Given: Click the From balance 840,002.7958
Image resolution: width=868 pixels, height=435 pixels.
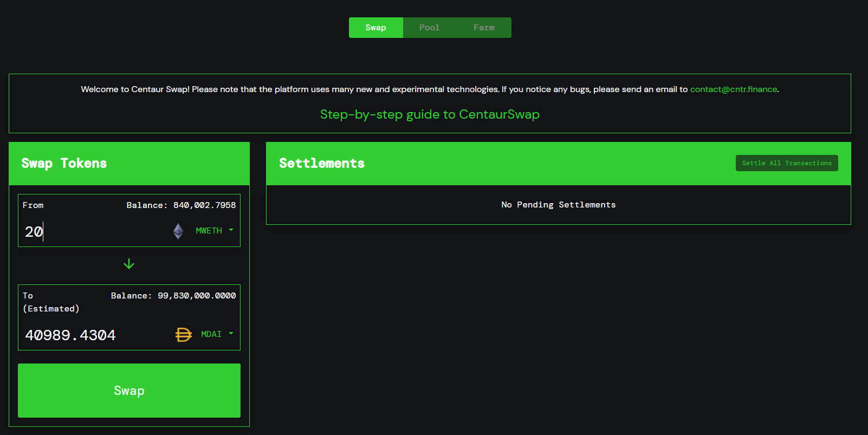Looking at the screenshot, I should click(181, 205).
